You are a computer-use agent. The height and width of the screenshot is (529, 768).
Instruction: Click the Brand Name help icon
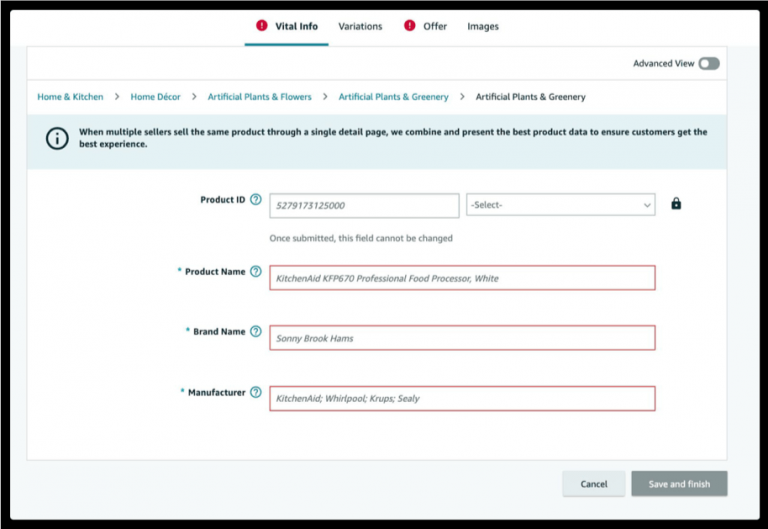tap(256, 332)
